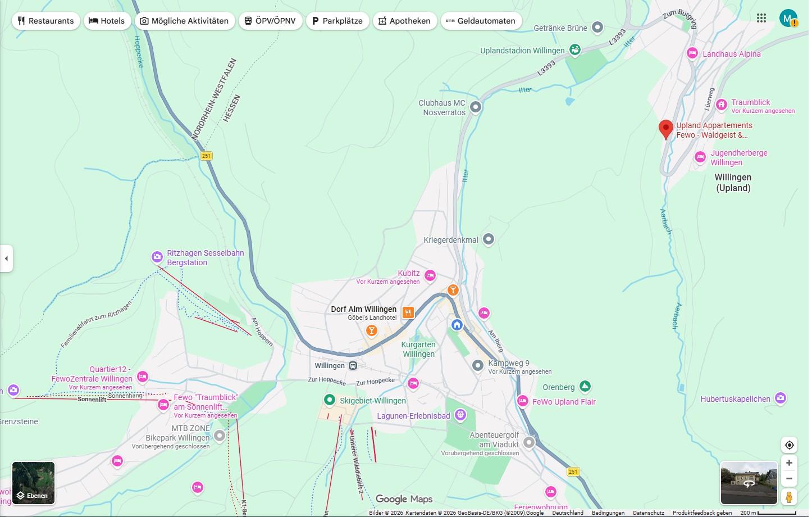Zoom out with the minus button
This screenshot has width=812, height=517.
point(789,479)
